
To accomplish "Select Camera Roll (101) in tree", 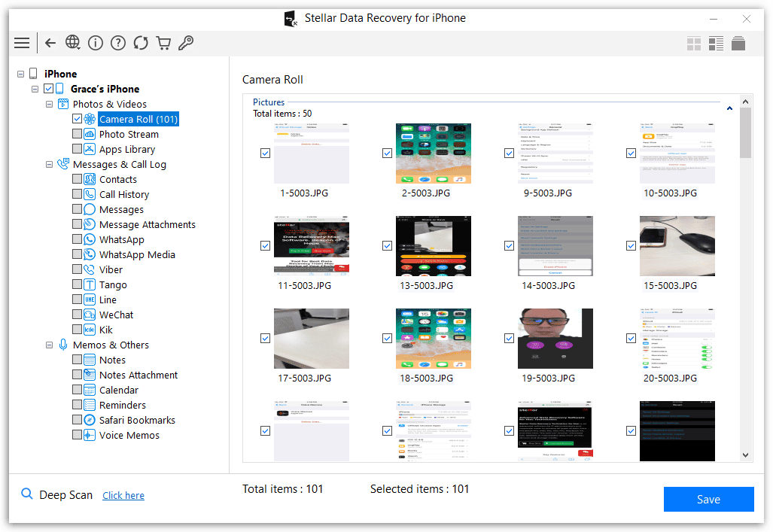I will pyautogui.click(x=138, y=120).
